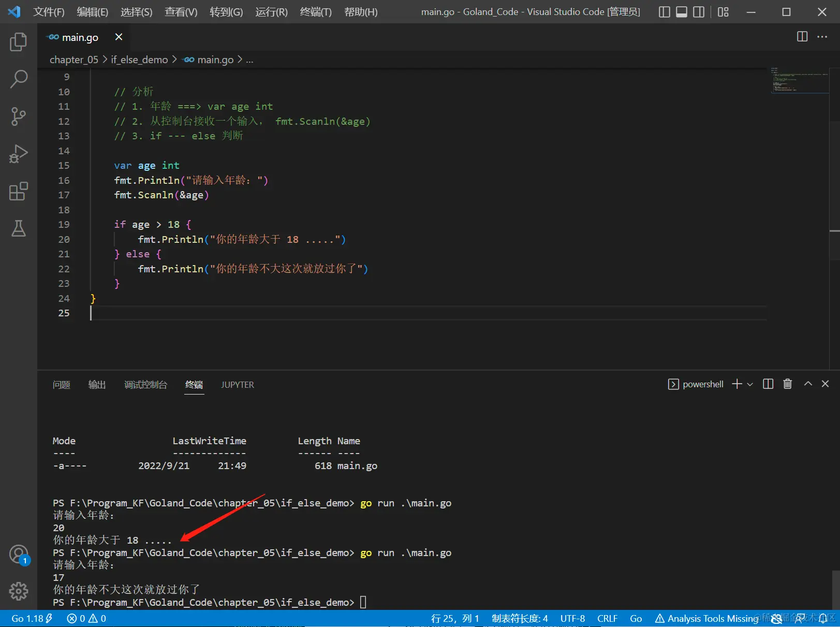Customize layout from title bar
Screen dimensions: 840x627
pyautogui.click(x=723, y=12)
